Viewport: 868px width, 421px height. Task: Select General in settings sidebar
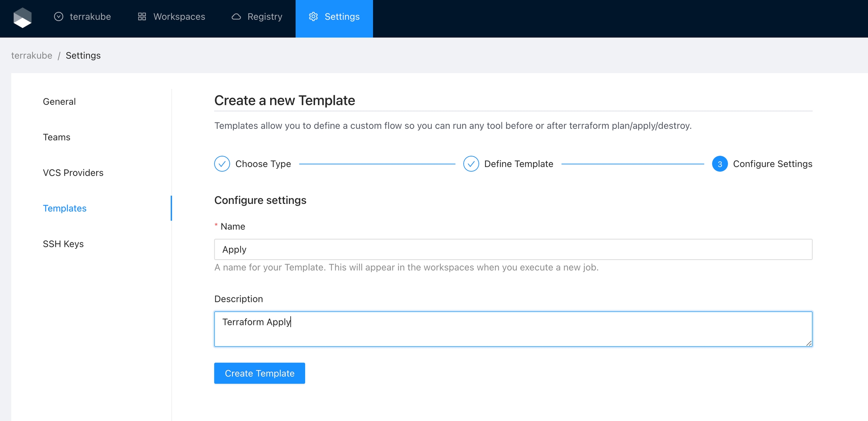[59, 101]
